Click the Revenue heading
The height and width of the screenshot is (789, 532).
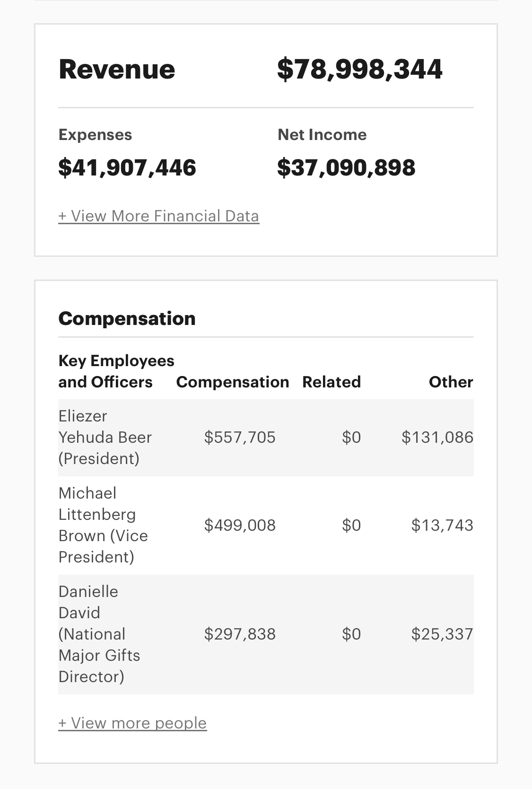point(117,69)
